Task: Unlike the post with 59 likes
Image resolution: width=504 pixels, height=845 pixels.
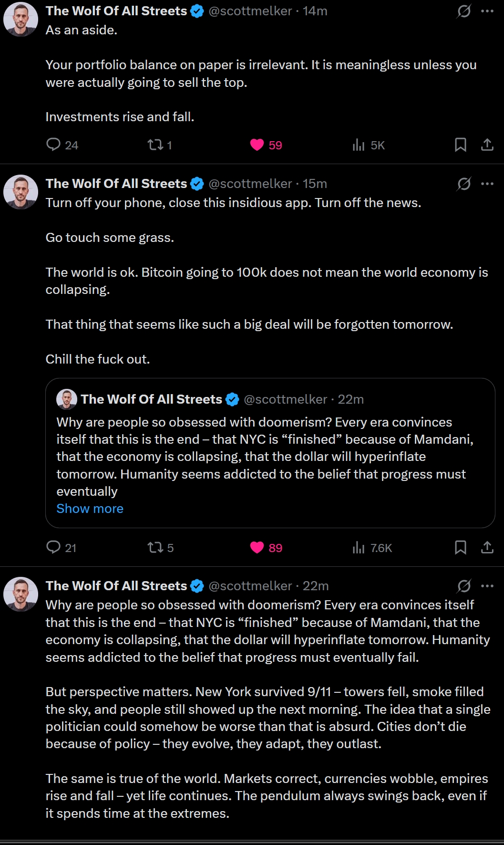Action: point(257,145)
